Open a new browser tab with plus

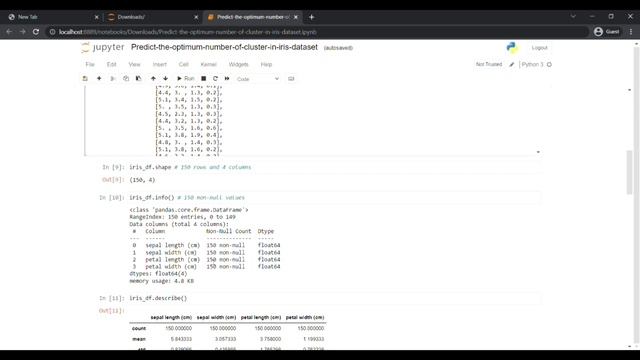click(311, 17)
